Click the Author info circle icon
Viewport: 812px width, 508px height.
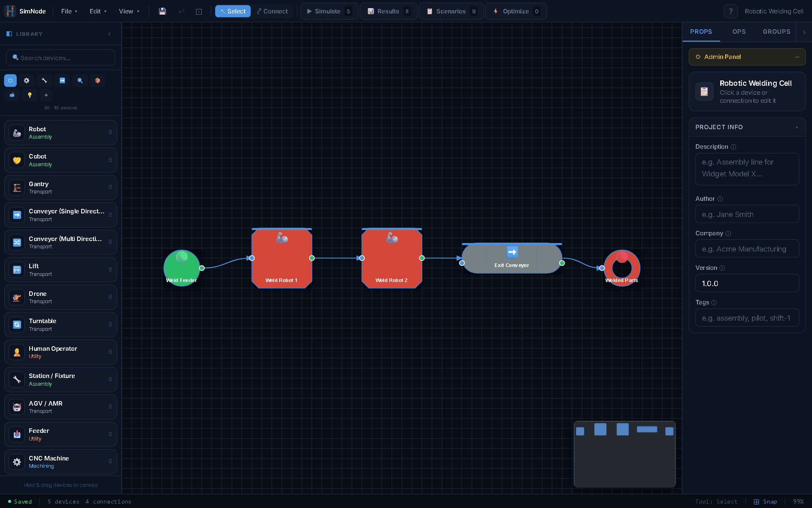click(720, 199)
